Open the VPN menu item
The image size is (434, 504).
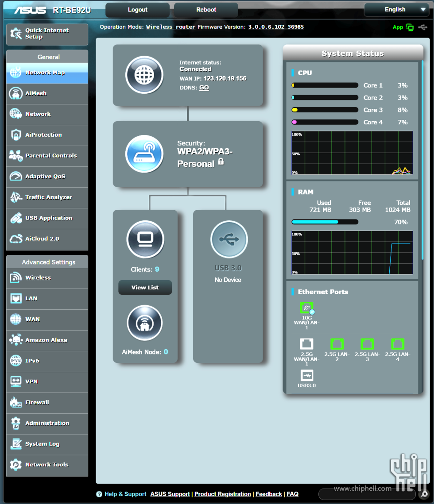pyautogui.click(x=47, y=382)
